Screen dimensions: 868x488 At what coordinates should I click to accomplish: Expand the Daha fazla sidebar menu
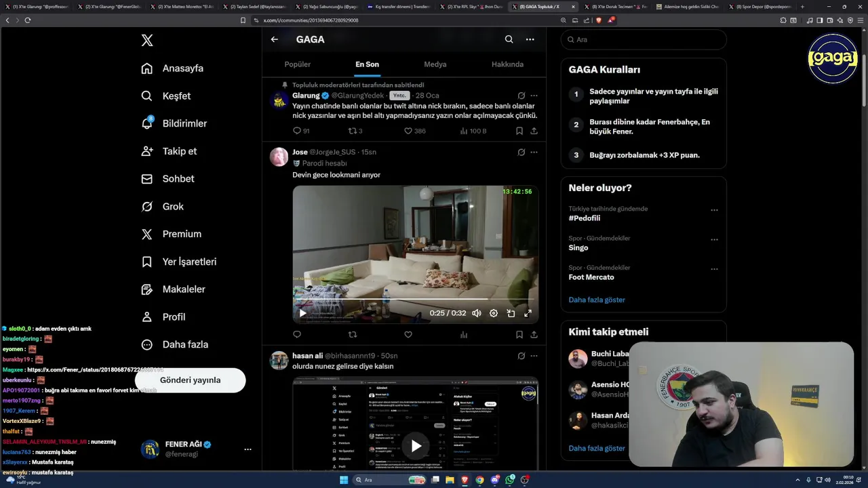[174, 344]
